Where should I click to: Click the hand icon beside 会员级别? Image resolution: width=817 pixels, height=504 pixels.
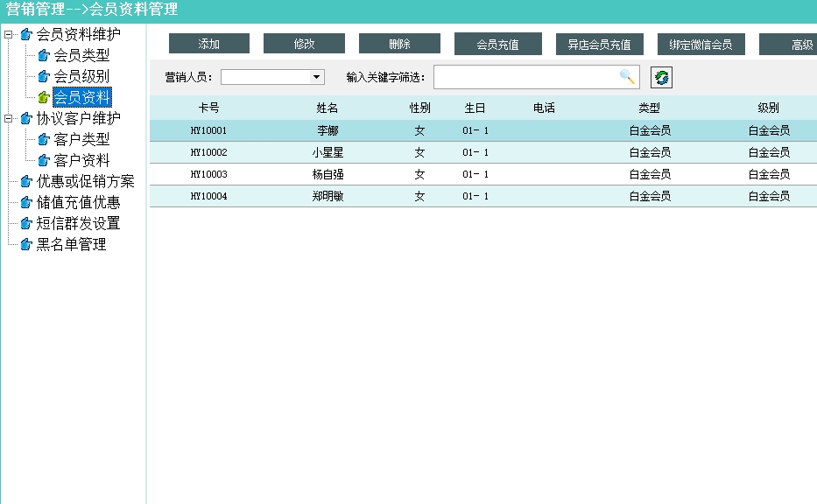tap(43, 77)
